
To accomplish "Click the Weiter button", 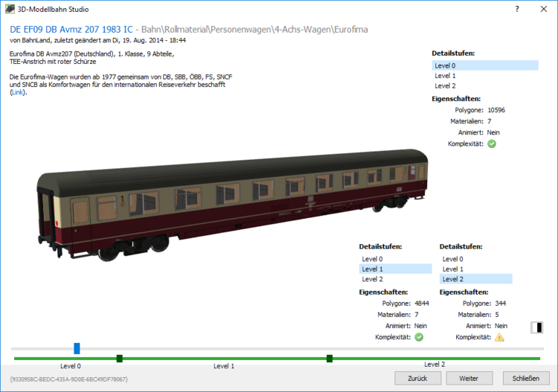I will (x=469, y=379).
